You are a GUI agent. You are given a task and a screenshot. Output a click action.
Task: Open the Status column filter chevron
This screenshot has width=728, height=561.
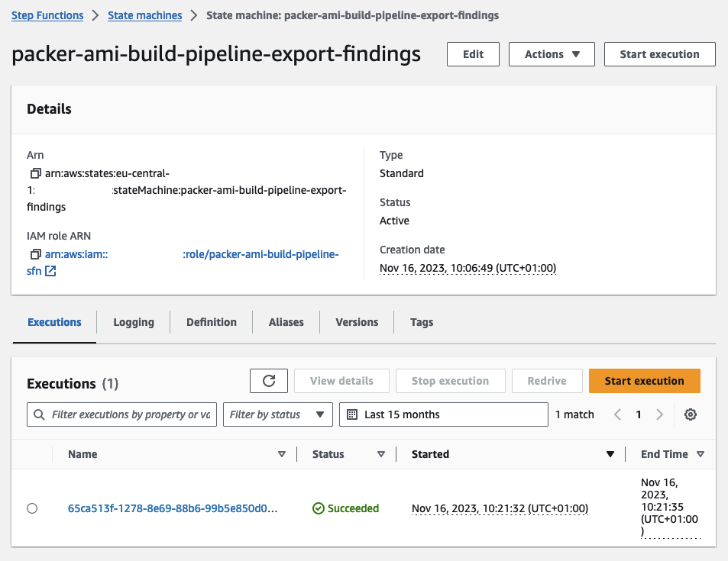pos(381,454)
